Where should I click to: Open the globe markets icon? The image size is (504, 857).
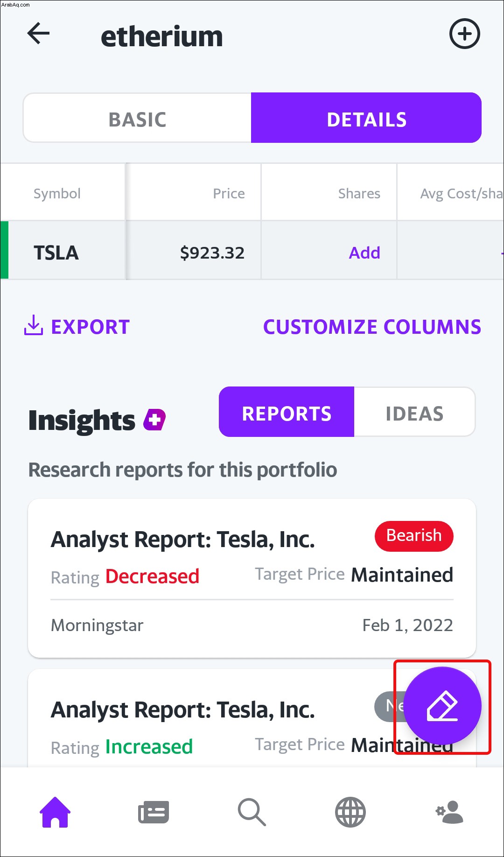(350, 812)
